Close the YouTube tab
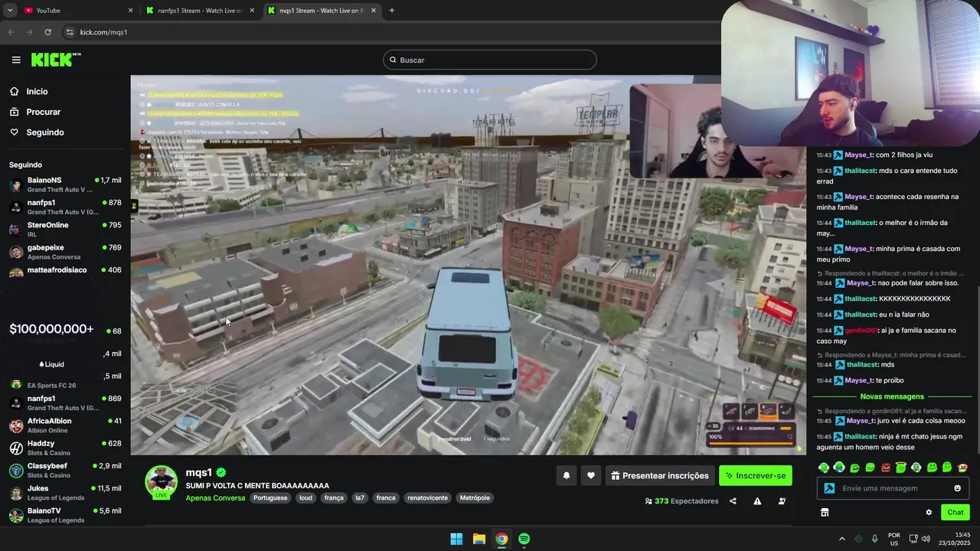Screen dimensions: 980x551 (130, 11)
